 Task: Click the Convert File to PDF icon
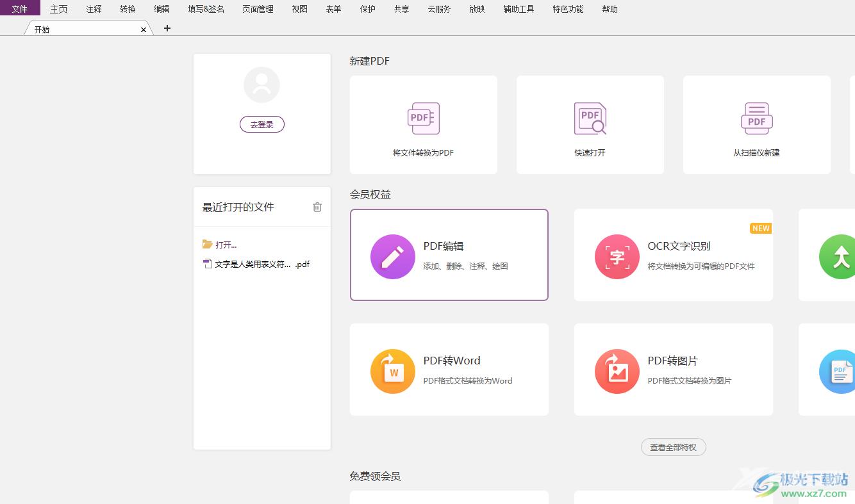(x=424, y=118)
